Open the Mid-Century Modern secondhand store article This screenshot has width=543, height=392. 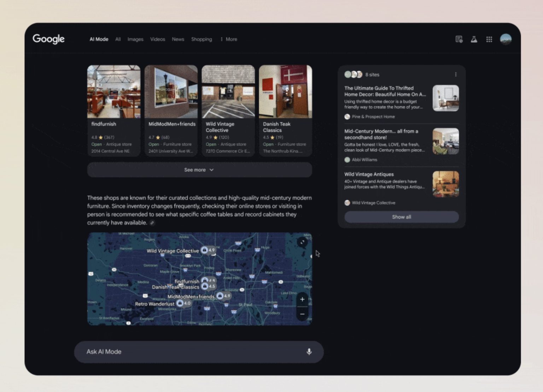[381, 134]
